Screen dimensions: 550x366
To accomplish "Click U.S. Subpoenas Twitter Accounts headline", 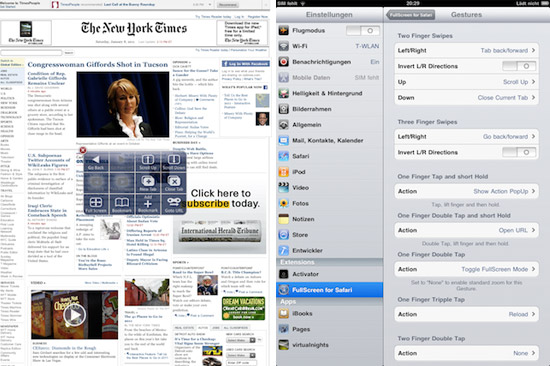I will (x=49, y=160).
